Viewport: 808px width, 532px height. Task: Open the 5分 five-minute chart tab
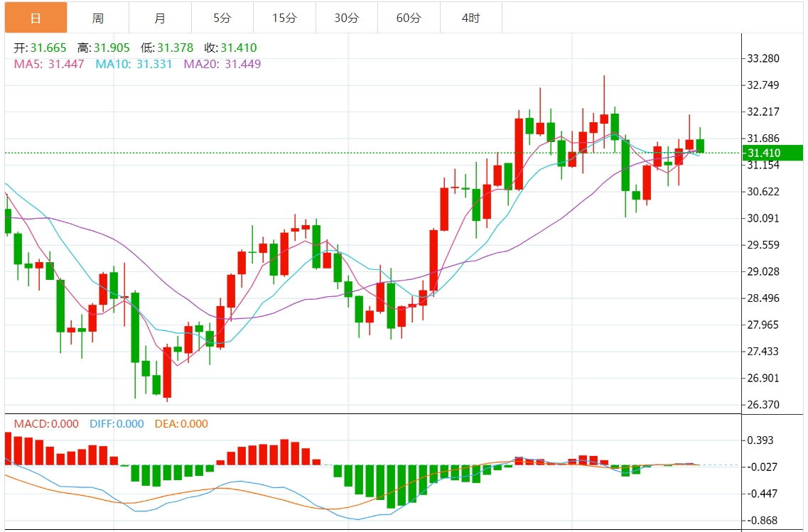(222, 18)
